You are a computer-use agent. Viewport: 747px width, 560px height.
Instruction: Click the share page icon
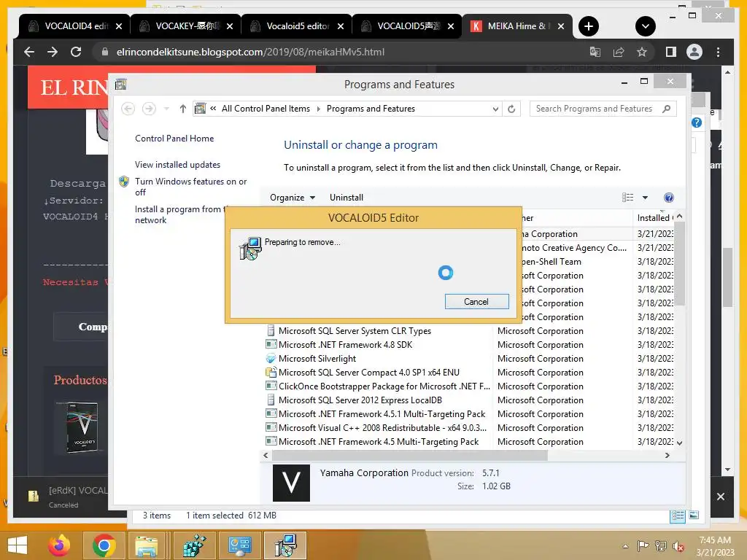click(619, 52)
